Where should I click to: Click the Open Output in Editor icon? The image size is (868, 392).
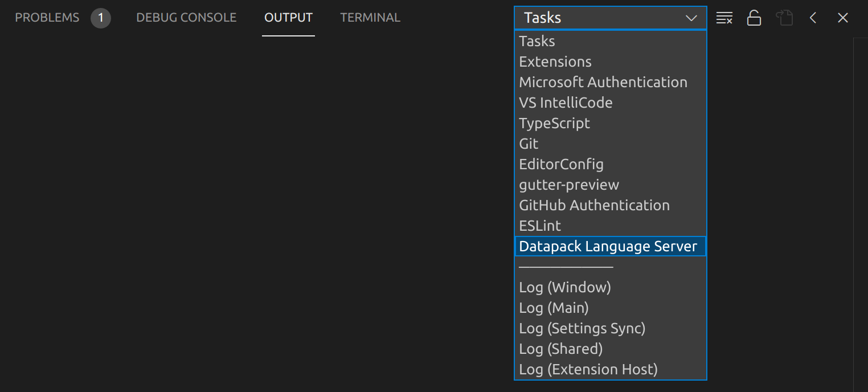pos(784,18)
